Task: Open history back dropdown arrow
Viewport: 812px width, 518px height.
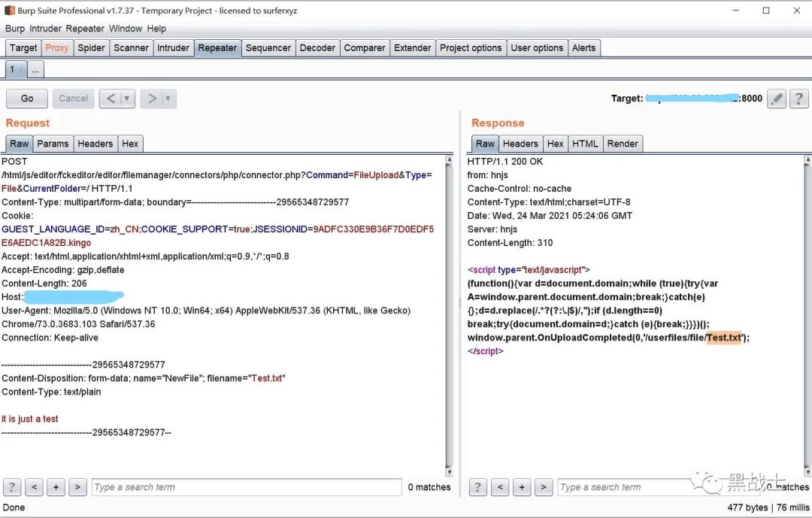Action: [127, 98]
